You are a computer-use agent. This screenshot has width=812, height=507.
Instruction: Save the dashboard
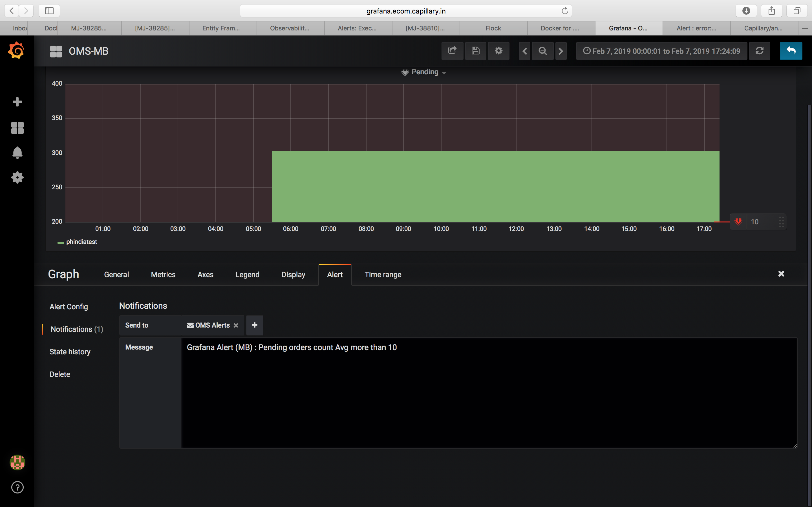(475, 51)
